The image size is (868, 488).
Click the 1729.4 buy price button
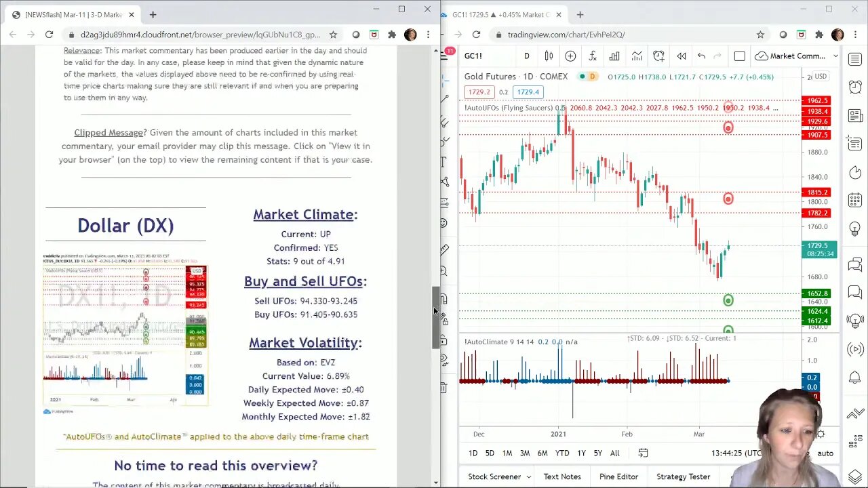(527, 91)
